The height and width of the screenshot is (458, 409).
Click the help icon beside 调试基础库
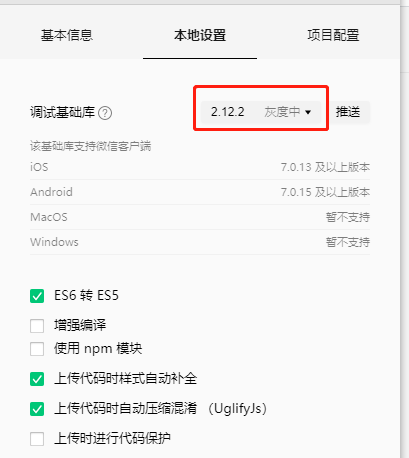click(x=105, y=113)
